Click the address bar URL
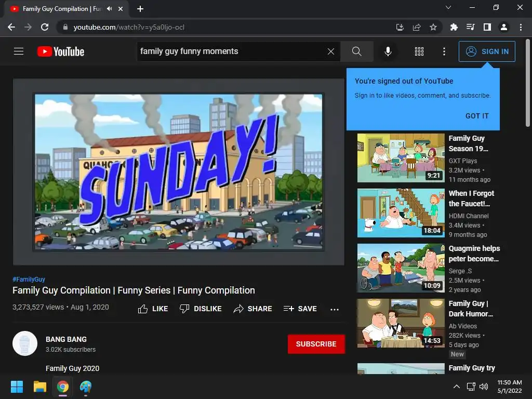The image size is (532, 399). tap(129, 27)
